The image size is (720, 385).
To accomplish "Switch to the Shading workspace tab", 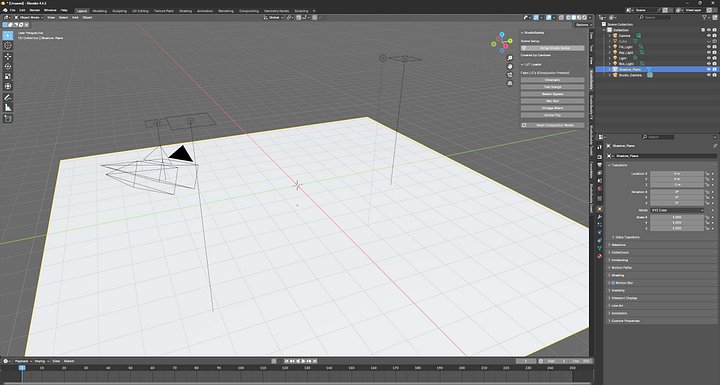I will 186,11.
